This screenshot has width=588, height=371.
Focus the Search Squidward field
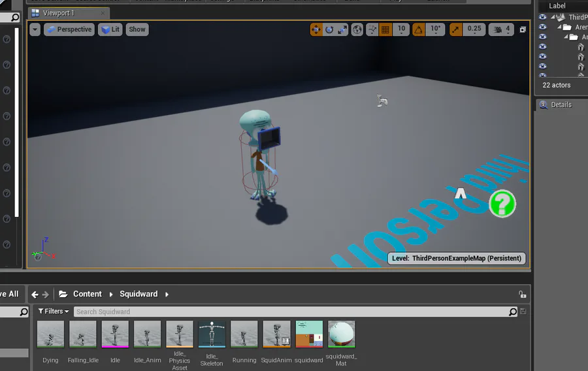(x=291, y=312)
